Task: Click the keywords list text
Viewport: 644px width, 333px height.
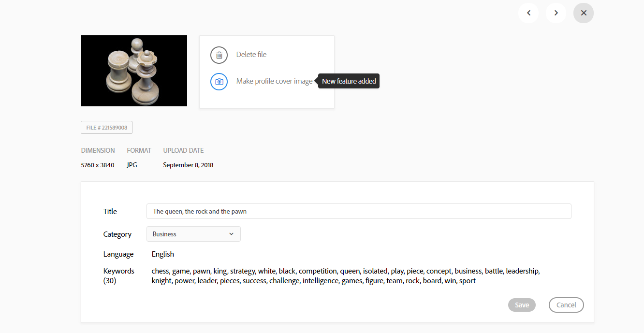Action: 345,276
